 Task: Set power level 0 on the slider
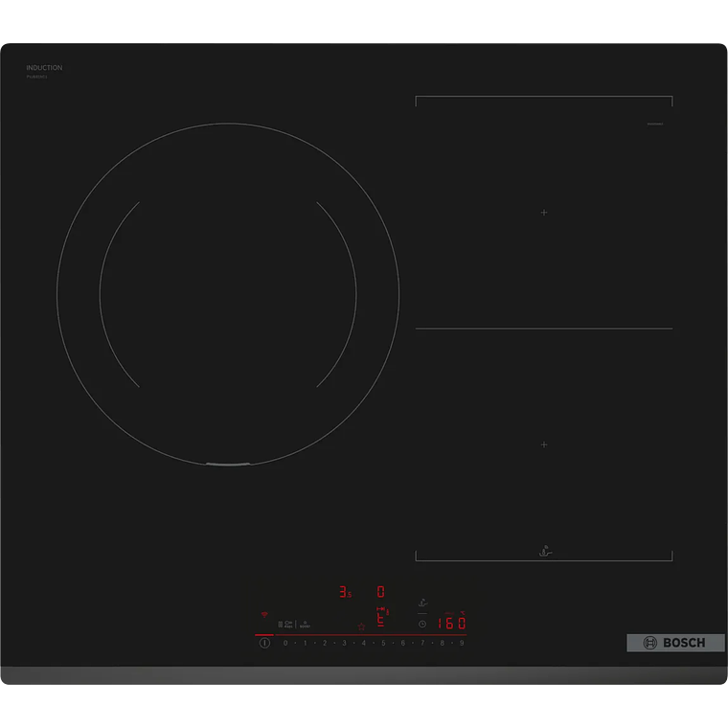click(285, 643)
